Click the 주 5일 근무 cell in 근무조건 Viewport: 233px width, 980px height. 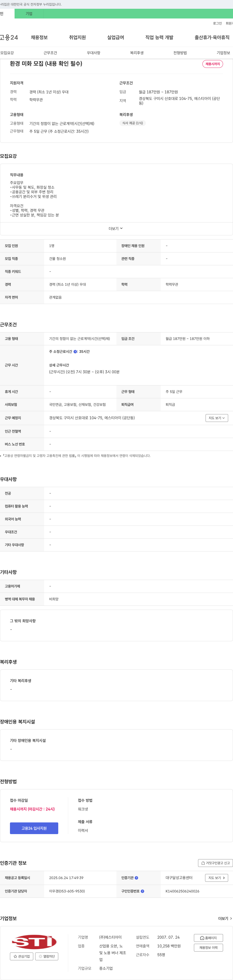tap(174, 392)
